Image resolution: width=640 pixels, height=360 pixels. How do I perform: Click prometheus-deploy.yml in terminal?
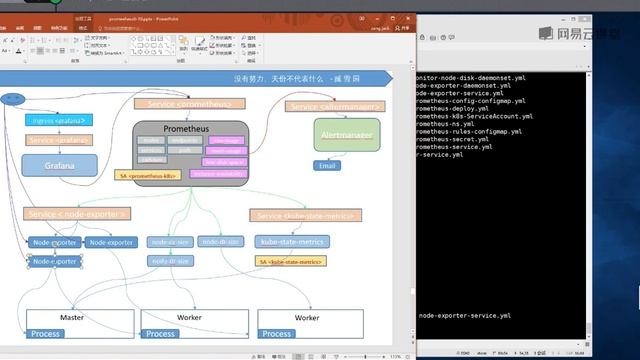pyautogui.click(x=453, y=109)
